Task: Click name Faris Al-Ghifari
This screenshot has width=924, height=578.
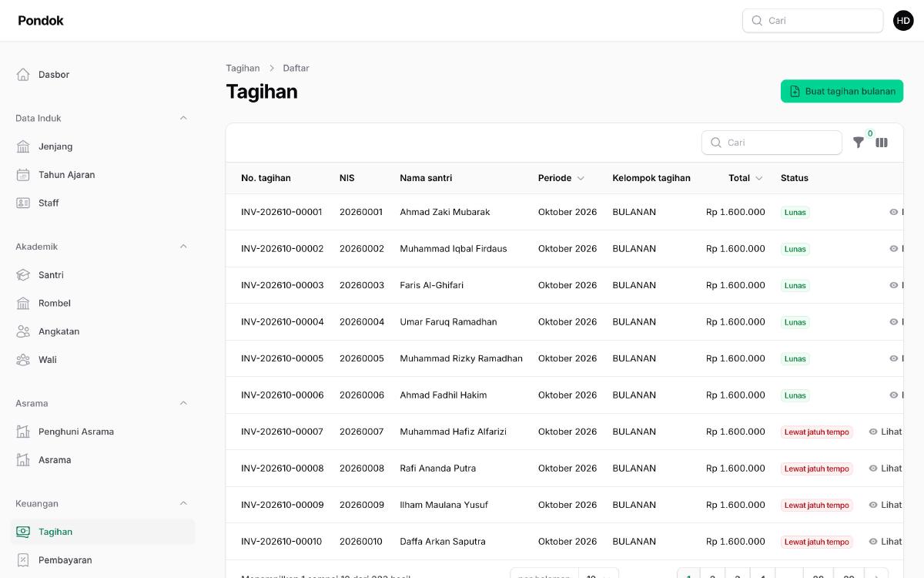Action: click(x=432, y=285)
